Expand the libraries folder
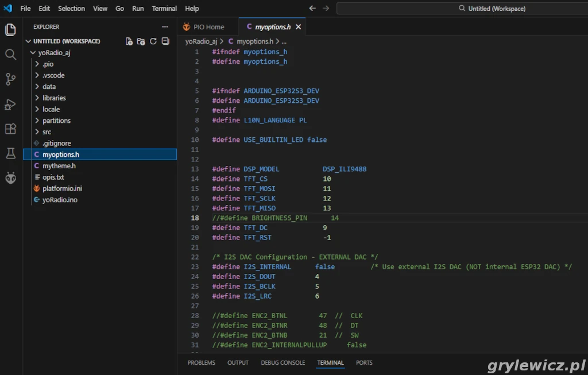The height and width of the screenshot is (375, 588). (54, 98)
